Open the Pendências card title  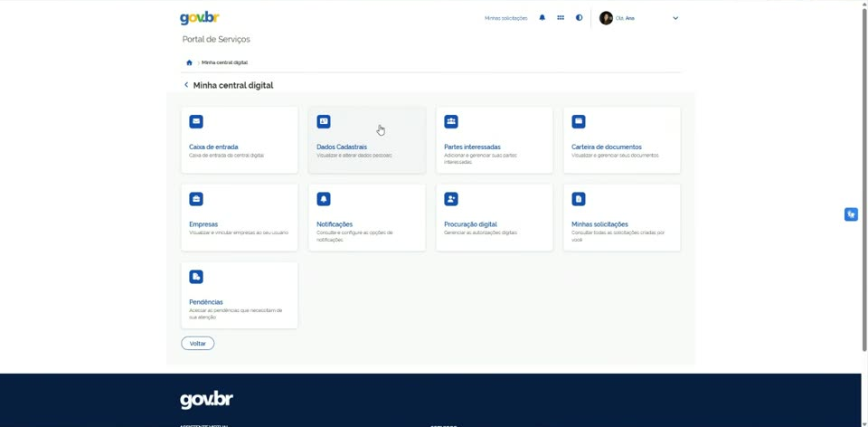tap(206, 302)
